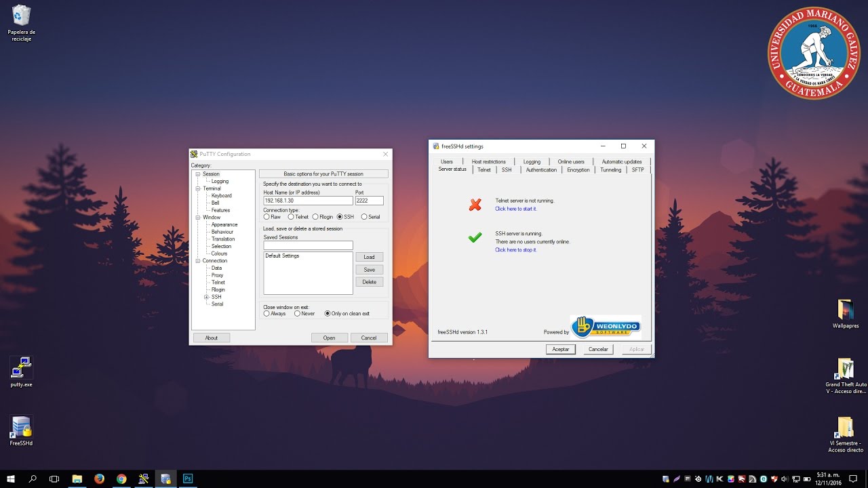Open the Action Center notification icon
Screen dimensions: 868x488
click(853, 479)
